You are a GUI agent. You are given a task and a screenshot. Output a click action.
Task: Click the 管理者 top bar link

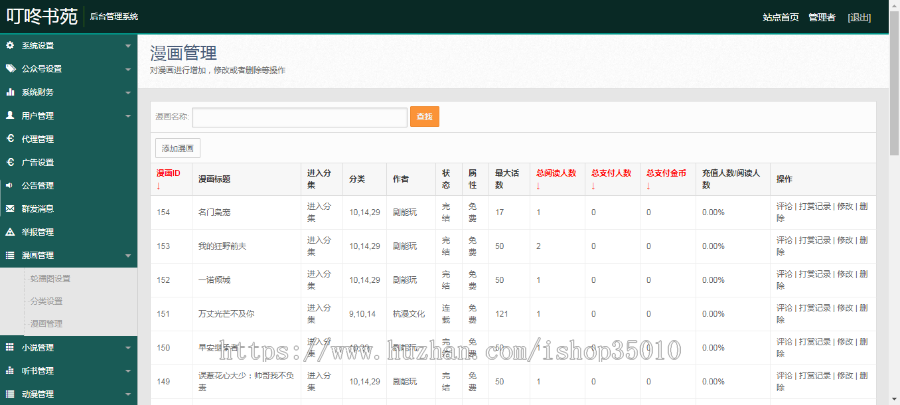pyautogui.click(x=822, y=17)
